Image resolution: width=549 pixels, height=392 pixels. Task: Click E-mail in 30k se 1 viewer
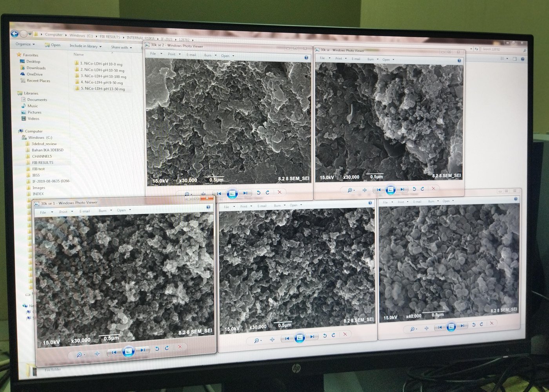point(85,211)
